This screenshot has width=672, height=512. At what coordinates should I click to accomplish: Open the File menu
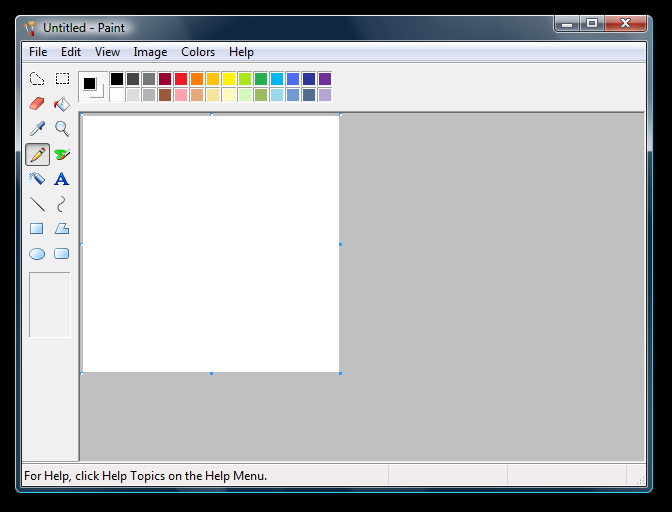(x=38, y=52)
